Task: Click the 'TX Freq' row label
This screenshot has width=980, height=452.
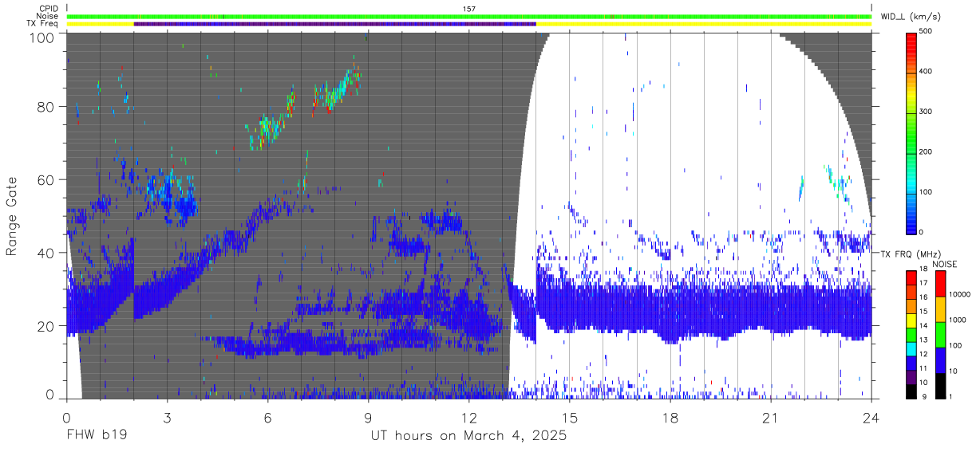Action: pyautogui.click(x=43, y=23)
